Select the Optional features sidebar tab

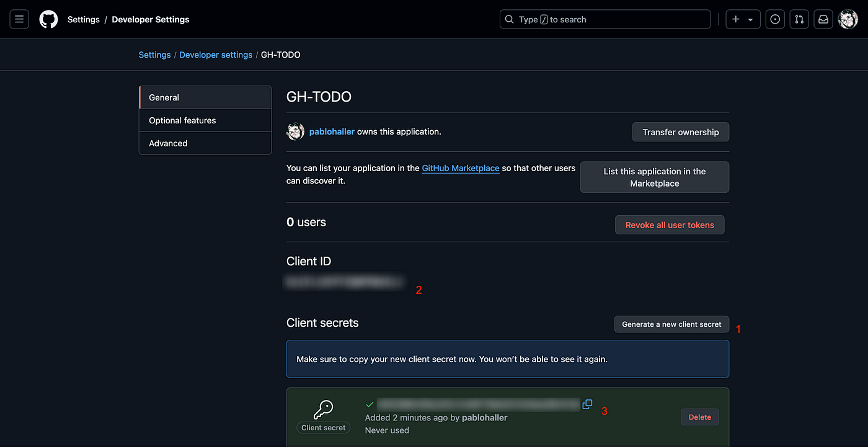coord(205,120)
